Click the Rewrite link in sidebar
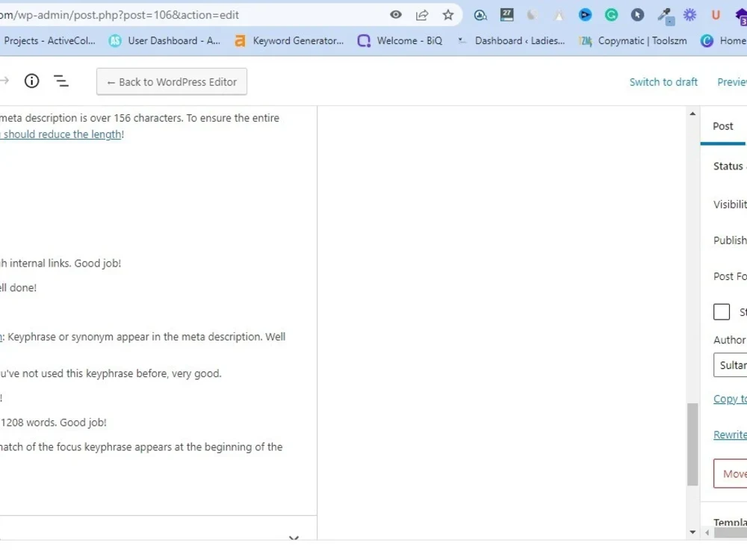747x560 pixels. pos(730,435)
